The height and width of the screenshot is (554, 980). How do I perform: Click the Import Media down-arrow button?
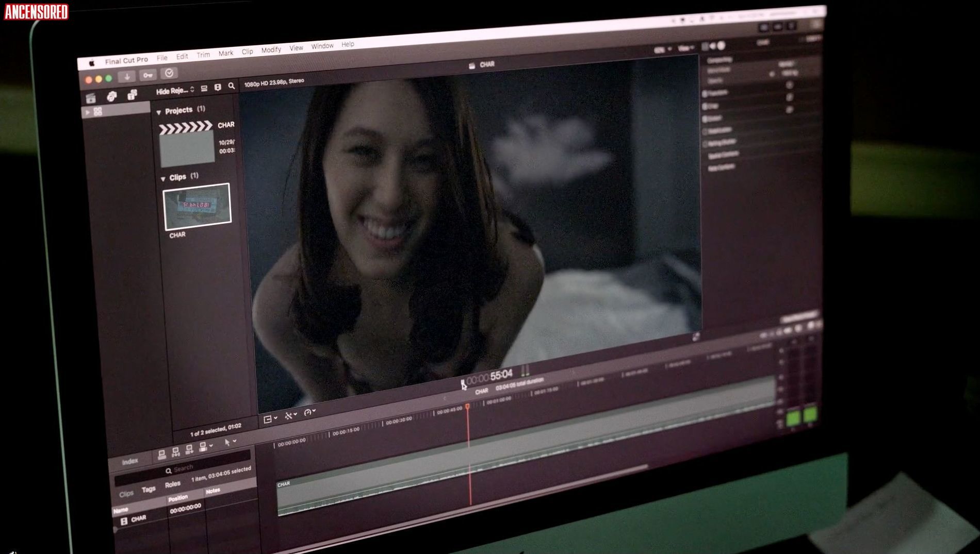[x=127, y=77]
